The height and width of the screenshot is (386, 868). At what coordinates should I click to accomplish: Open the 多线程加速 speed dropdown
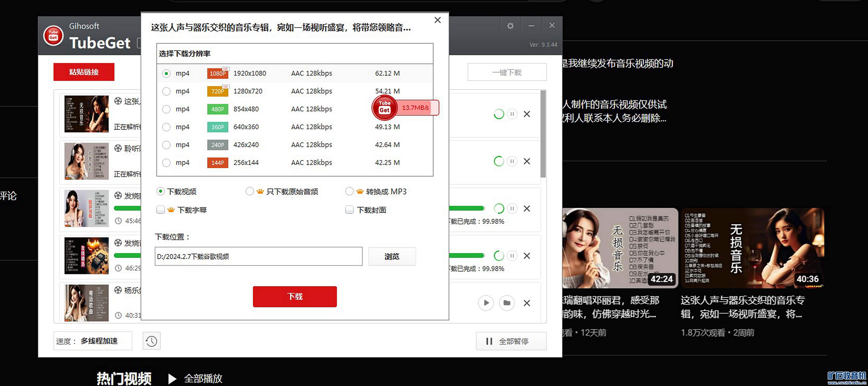99,341
